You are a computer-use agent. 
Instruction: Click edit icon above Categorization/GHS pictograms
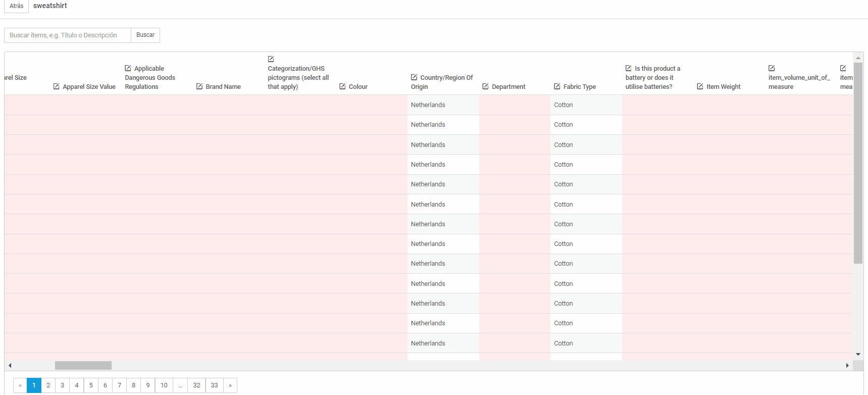coord(271,59)
